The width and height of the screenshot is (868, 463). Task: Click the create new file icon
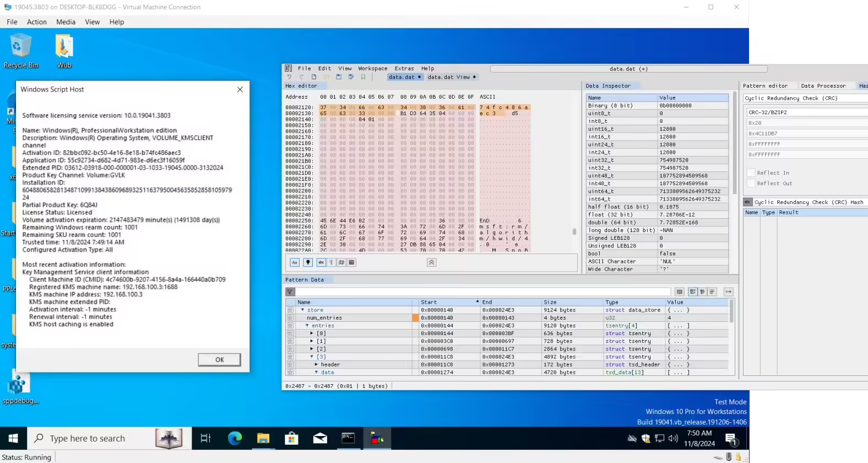(314, 77)
